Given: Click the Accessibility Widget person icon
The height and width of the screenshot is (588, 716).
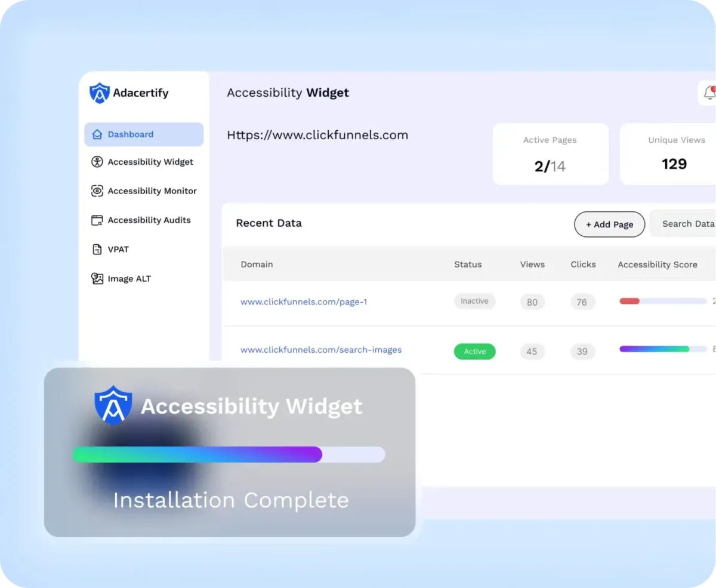Looking at the screenshot, I should (x=97, y=162).
